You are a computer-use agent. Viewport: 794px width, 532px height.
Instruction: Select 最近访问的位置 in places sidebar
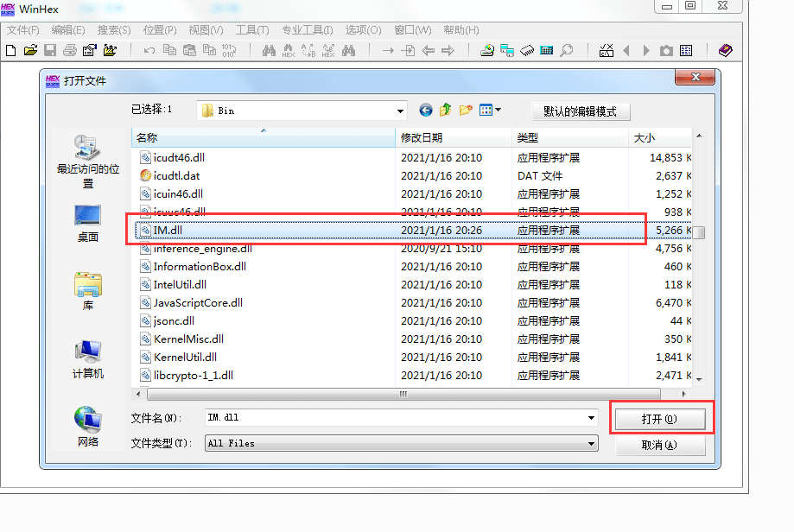click(x=87, y=162)
